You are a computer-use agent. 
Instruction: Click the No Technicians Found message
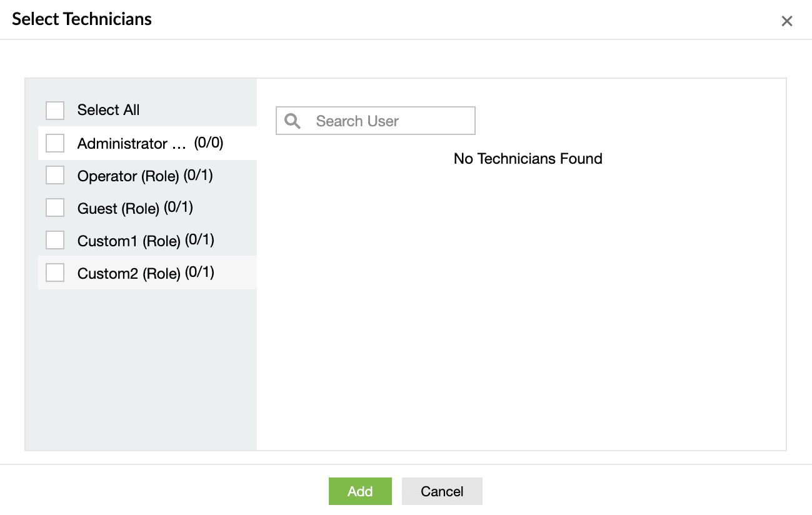click(528, 159)
